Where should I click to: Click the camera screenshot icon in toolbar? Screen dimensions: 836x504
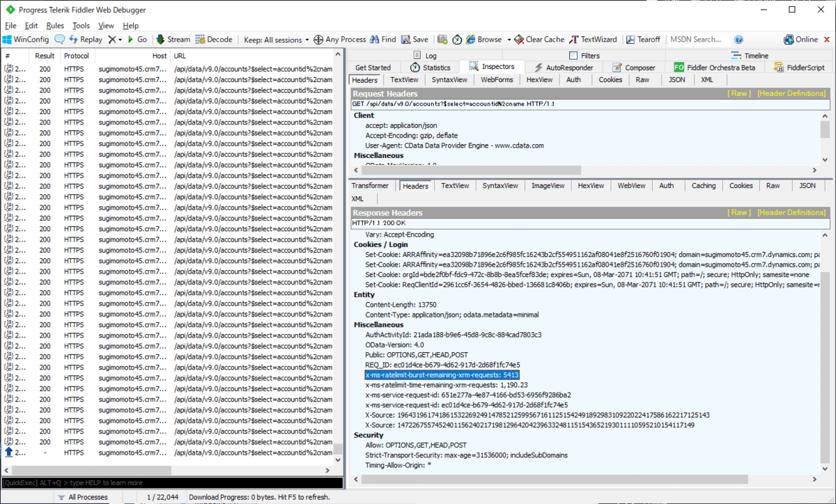point(442,40)
